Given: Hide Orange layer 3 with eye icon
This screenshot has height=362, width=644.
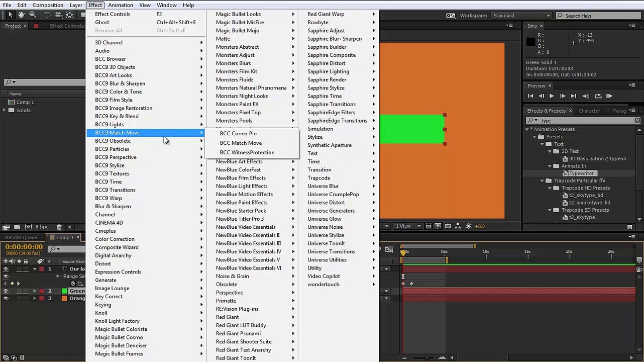Looking at the screenshot, I should click(6, 298).
